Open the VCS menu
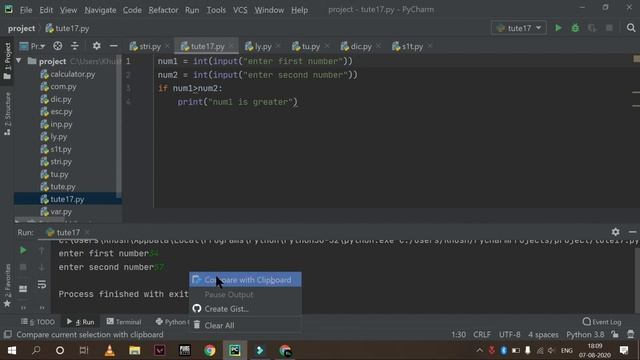The width and height of the screenshot is (640, 360). click(240, 10)
